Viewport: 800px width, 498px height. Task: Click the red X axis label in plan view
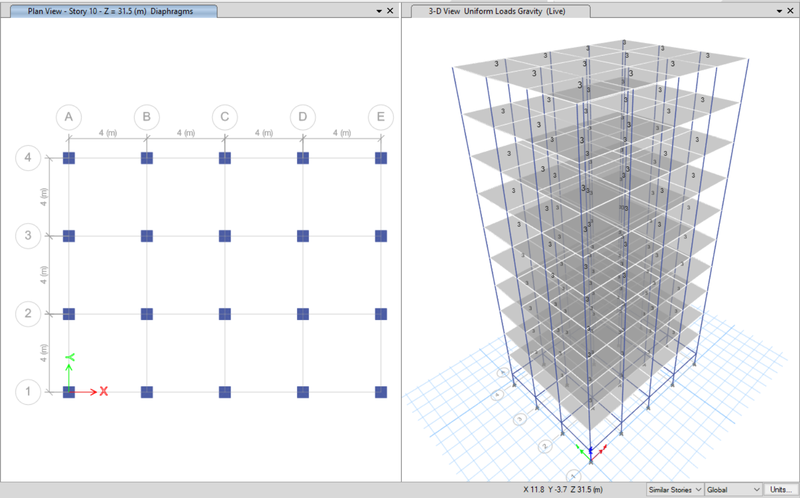[x=104, y=391]
